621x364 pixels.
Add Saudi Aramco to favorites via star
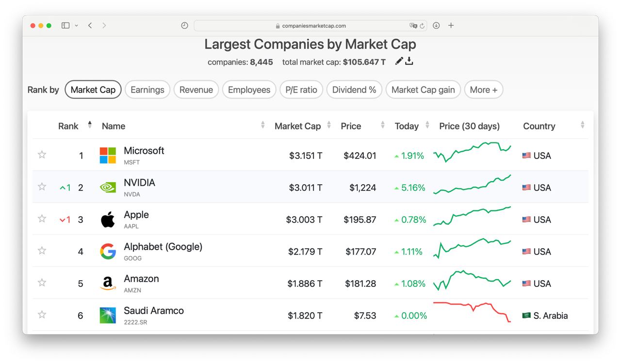coord(42,315)
